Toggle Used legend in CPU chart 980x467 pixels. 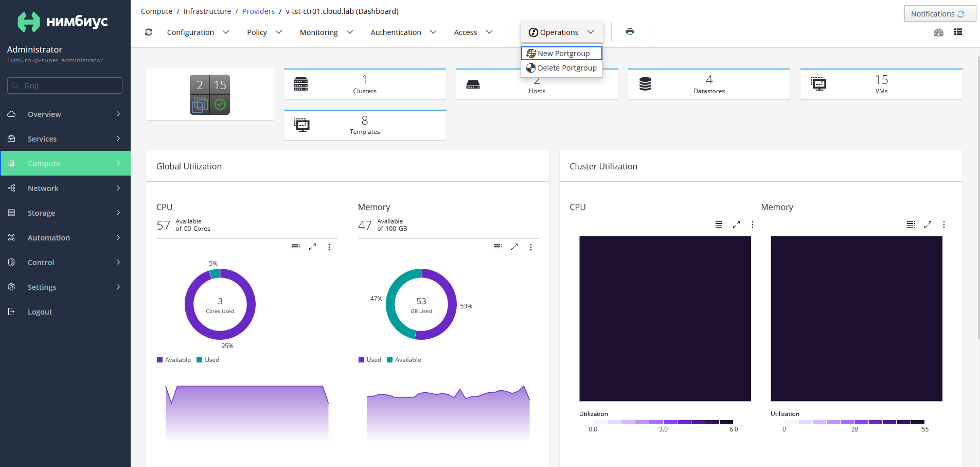(208, 360)
